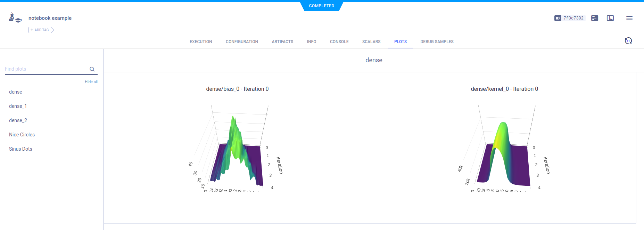Screen dimensions: 644x230
Task: Type in the Find plots field
Action: [x=45, y=69]
